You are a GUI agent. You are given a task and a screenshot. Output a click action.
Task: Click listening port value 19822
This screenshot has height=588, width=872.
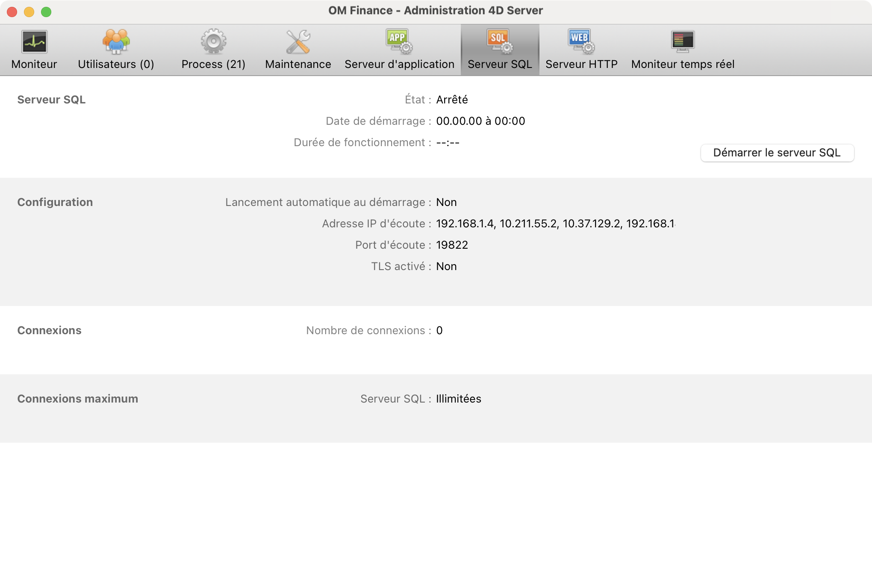click(x=452, y=245)
